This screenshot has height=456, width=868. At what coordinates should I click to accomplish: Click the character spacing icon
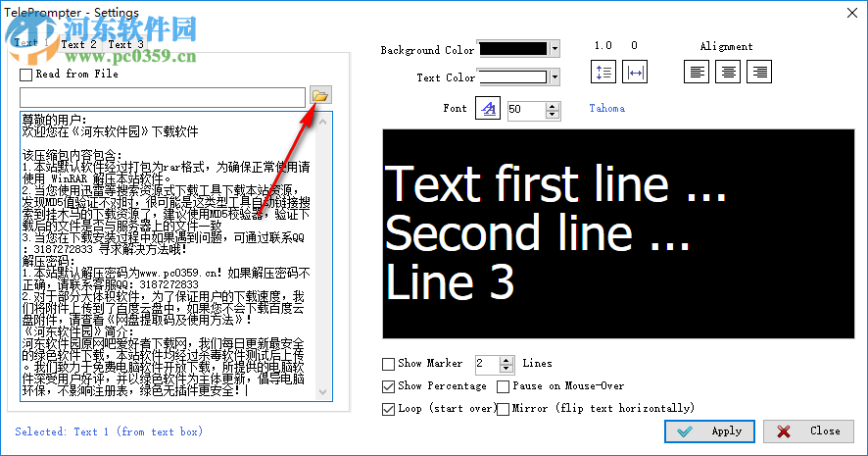pos(635,72)
